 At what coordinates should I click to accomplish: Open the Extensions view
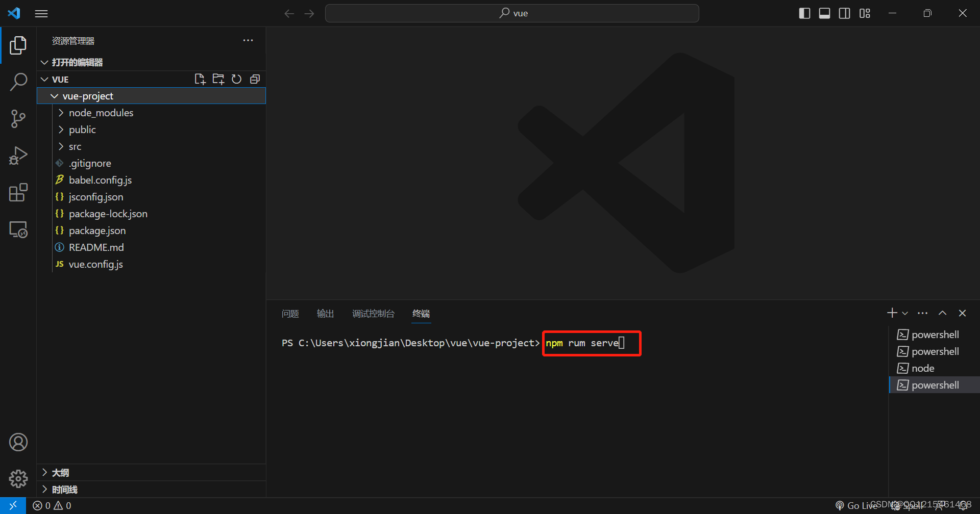pyautogui.click(x=18, y=192)
